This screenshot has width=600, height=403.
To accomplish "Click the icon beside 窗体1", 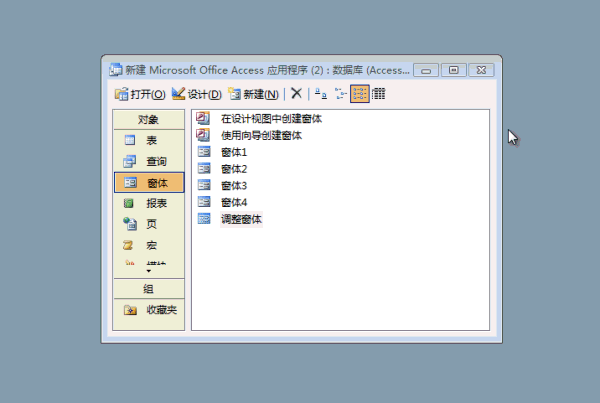I will coord(204,152).
